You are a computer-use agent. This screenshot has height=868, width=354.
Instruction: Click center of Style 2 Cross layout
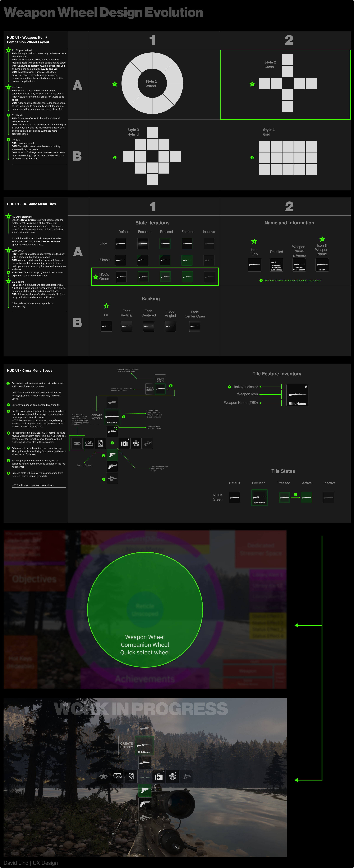click(288, 83)
